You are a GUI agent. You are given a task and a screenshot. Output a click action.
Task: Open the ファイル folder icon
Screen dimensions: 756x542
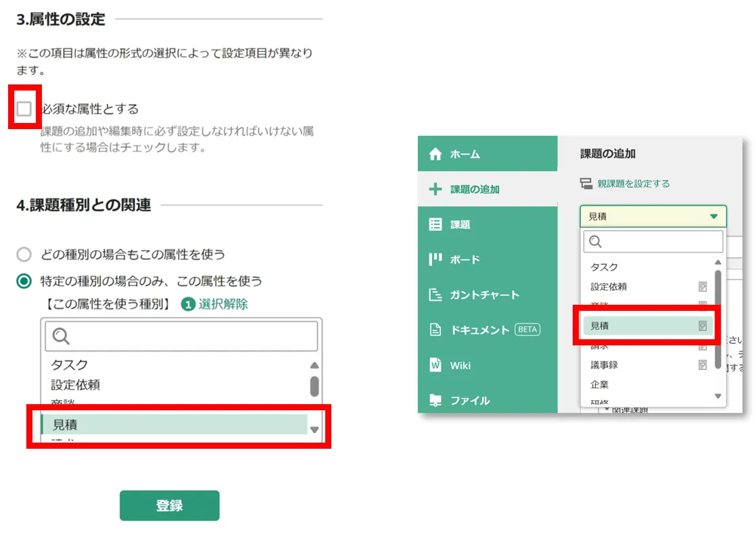click(435, 400)
